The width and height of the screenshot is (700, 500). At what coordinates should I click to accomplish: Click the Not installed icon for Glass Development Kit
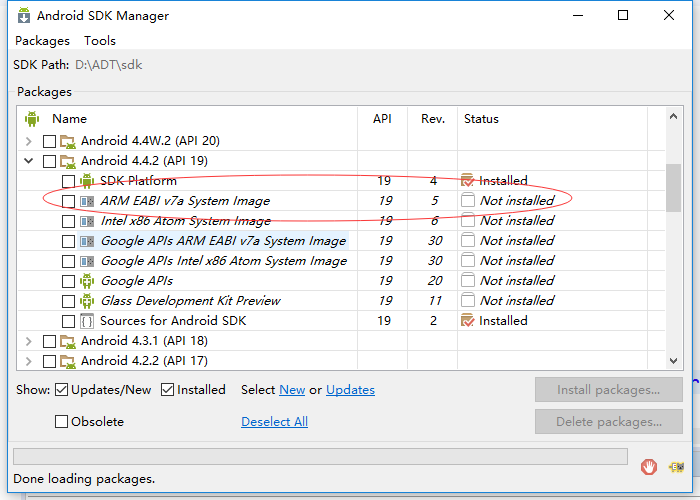(x=468, y=300)
